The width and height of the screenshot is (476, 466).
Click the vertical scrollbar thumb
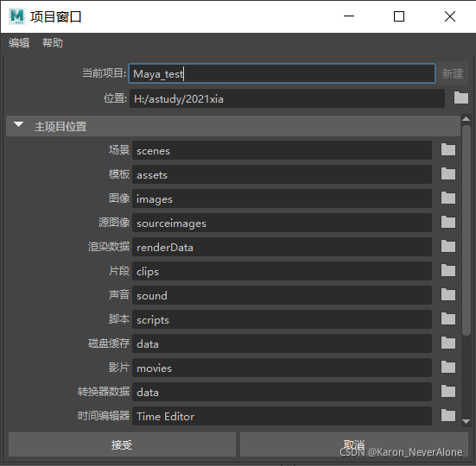coord(466,230)
